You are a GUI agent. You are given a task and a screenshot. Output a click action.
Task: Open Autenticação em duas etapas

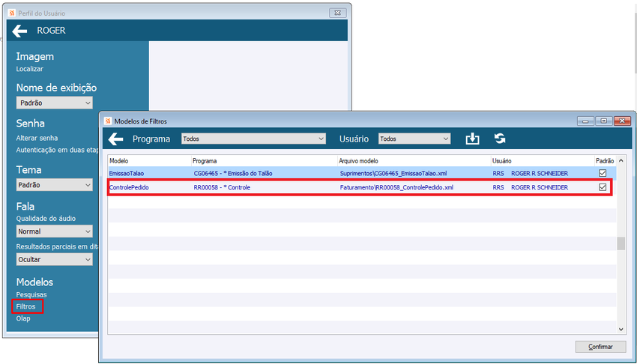click(x=57, y=150)
